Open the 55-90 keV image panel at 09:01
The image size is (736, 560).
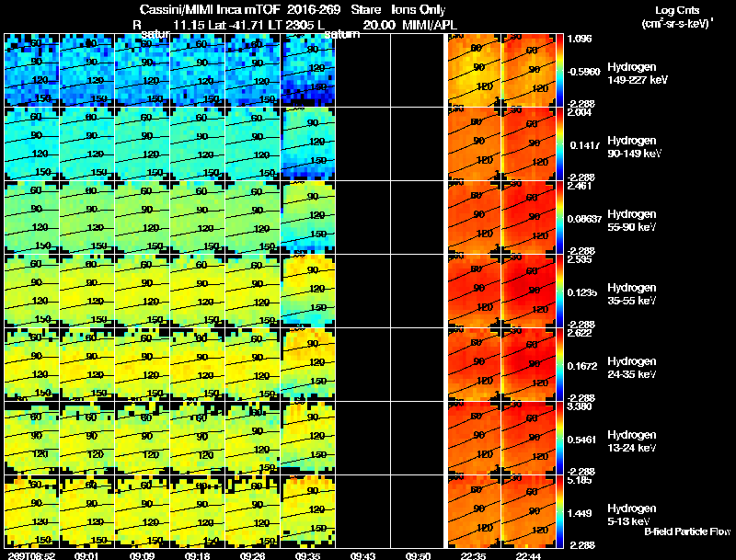click(x=86, y=218)
